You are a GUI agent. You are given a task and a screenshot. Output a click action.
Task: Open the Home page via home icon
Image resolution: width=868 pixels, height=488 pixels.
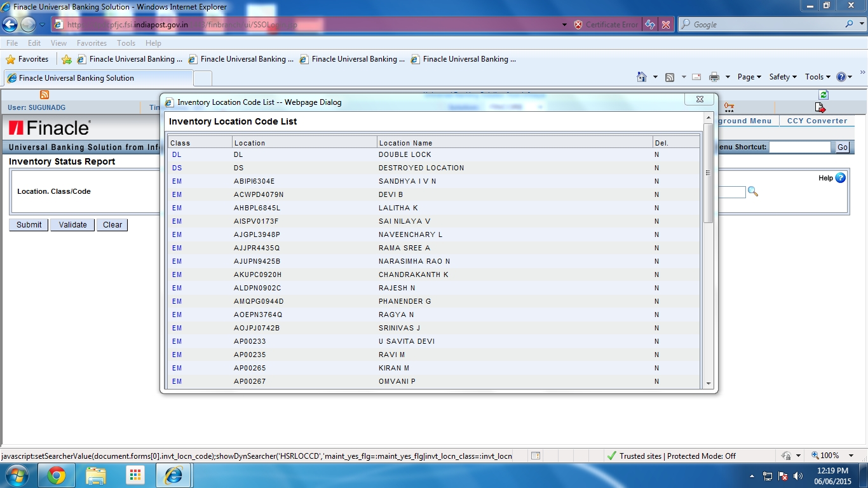[x=642, y=76]
